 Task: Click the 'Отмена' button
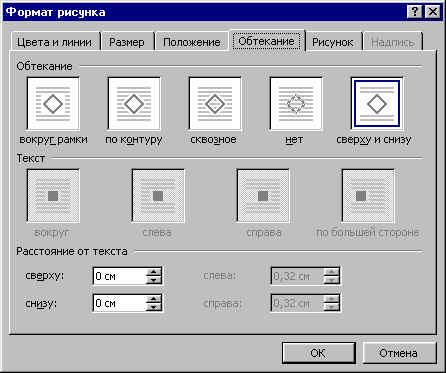[398, 353]
